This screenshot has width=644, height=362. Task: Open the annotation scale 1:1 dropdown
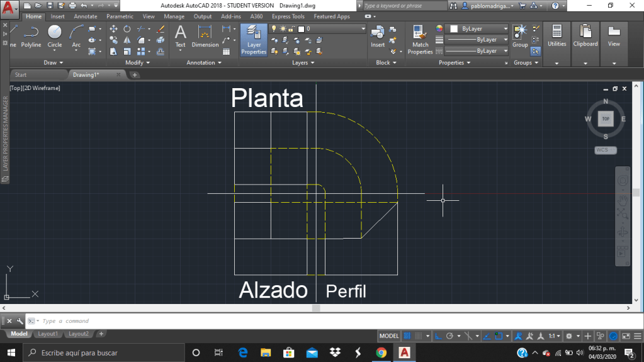554,336
